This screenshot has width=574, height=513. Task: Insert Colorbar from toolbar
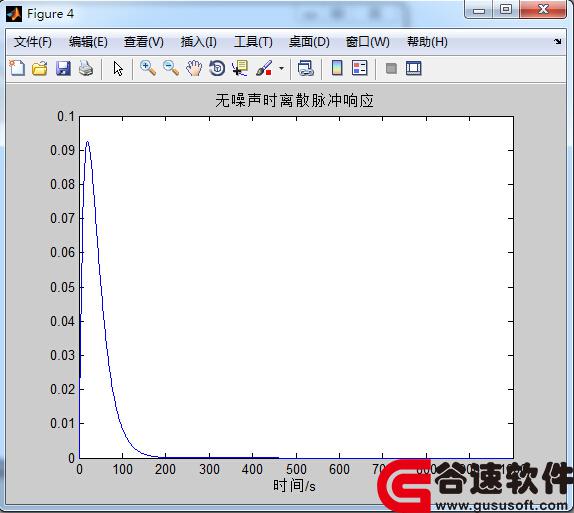pyautogui.click(x=337, y=68)
